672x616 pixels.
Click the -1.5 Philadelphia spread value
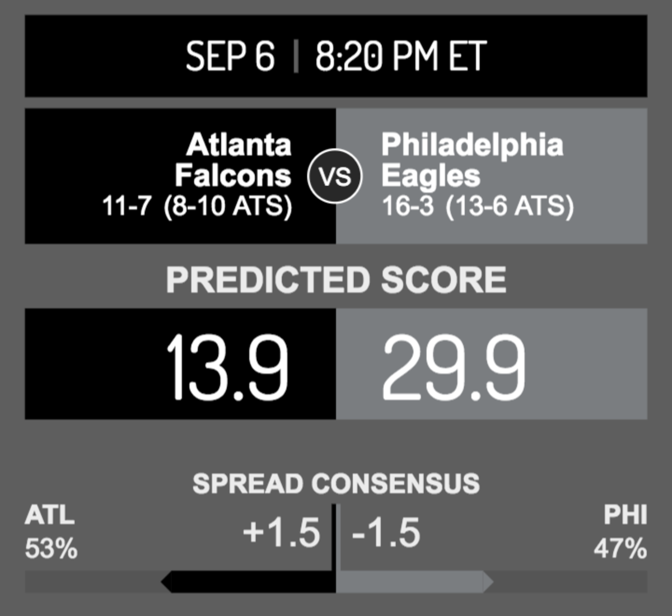pyautogui.click(x=386, y=532)
